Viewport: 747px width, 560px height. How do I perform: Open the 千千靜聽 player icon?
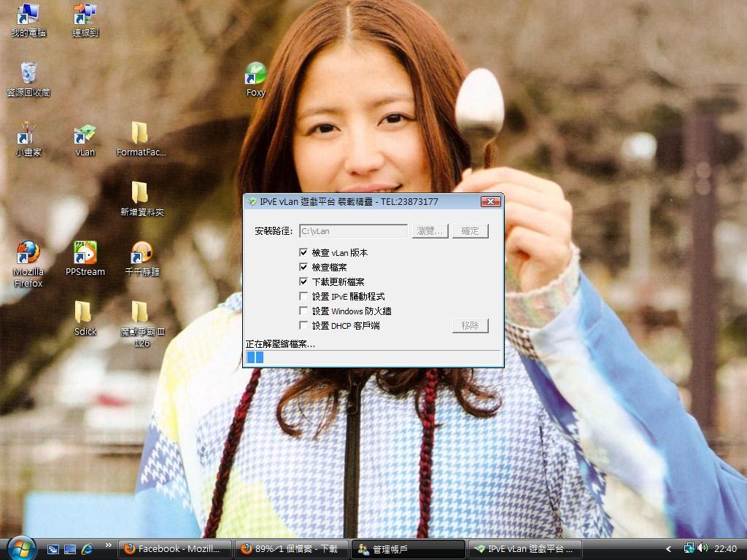(142, 254)
